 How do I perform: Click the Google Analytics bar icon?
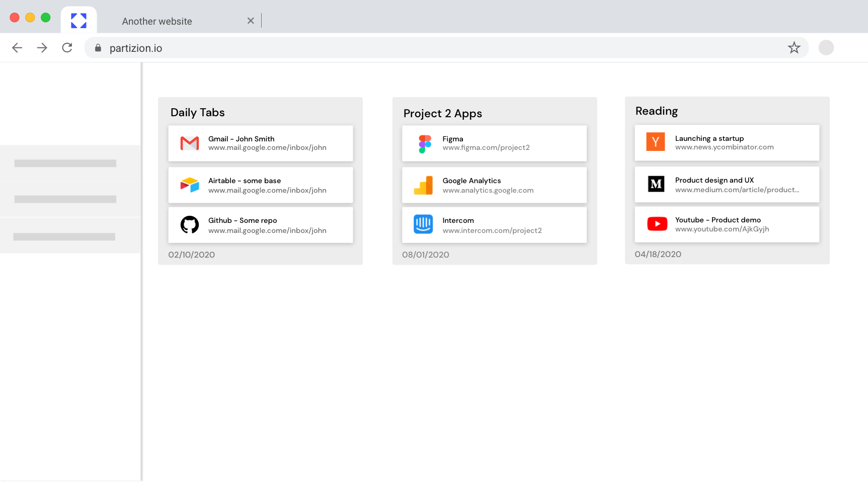423,185
